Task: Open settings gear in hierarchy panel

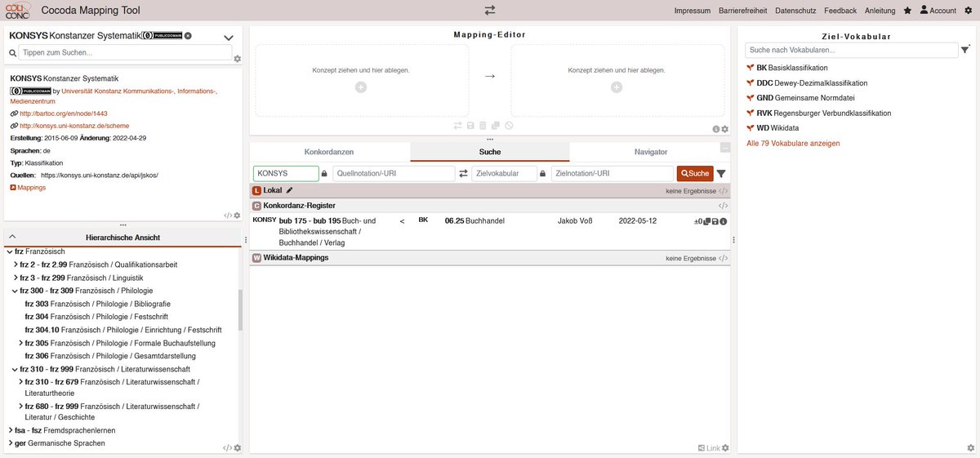Action: tap(238, 447)
